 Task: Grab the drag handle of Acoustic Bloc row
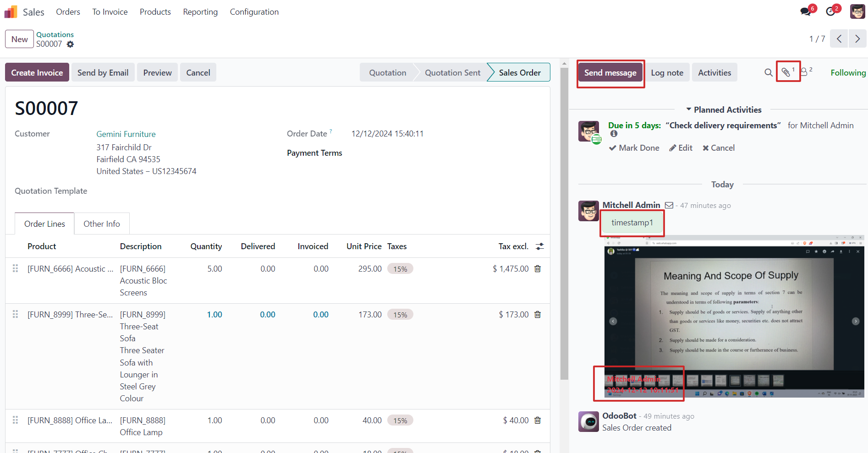16,268
